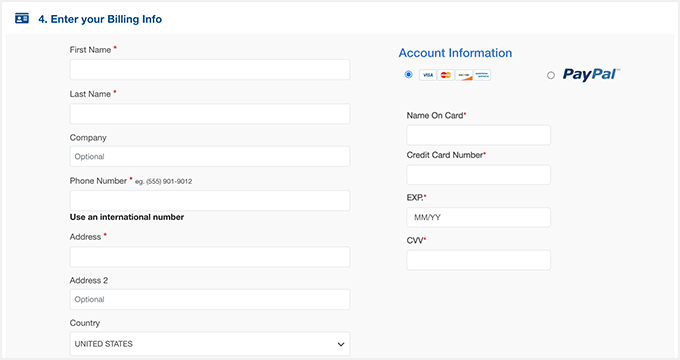Select the credit card payment radio button
Viewport: 680px width, 360px height.
(408, 75)
